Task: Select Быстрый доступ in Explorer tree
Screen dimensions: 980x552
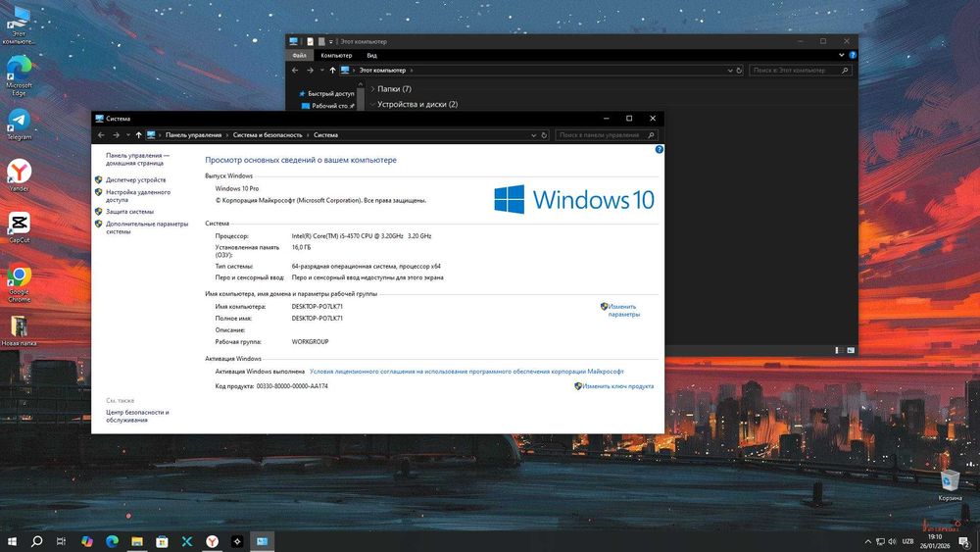Action: [330, 94]
